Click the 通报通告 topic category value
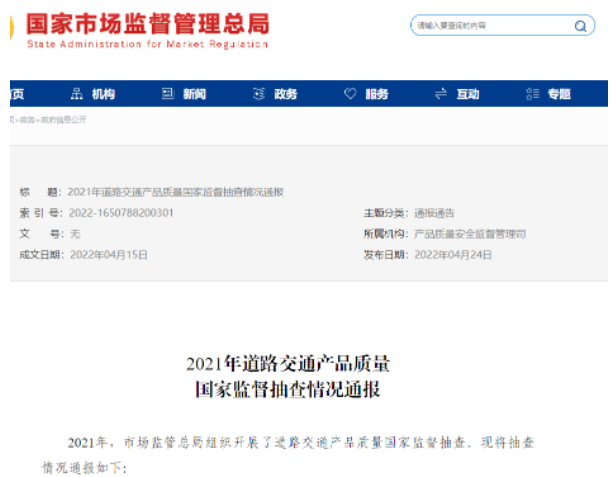Screen dimensions: 614x477 pos(434,213)
